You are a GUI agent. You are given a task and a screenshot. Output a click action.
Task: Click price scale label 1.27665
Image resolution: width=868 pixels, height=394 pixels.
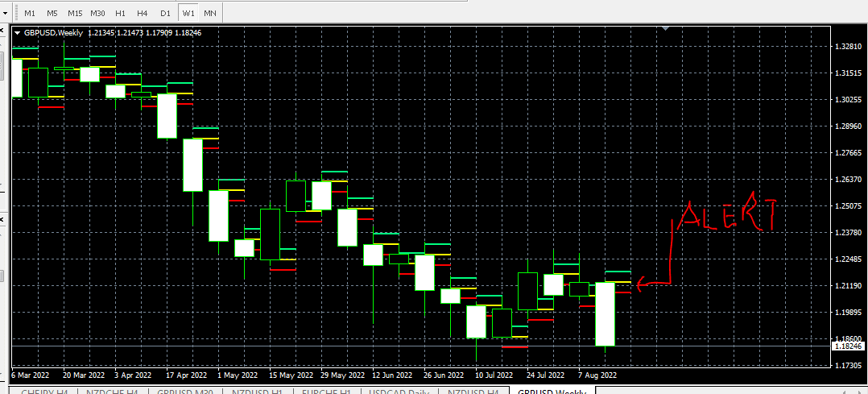[848, 153]
